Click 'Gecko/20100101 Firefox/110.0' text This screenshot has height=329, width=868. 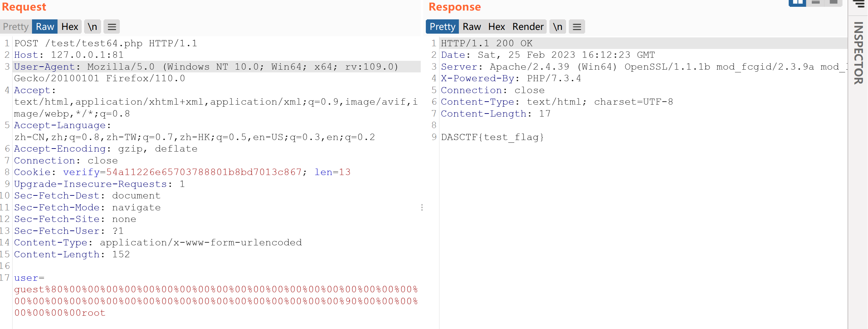pos(99,79)
